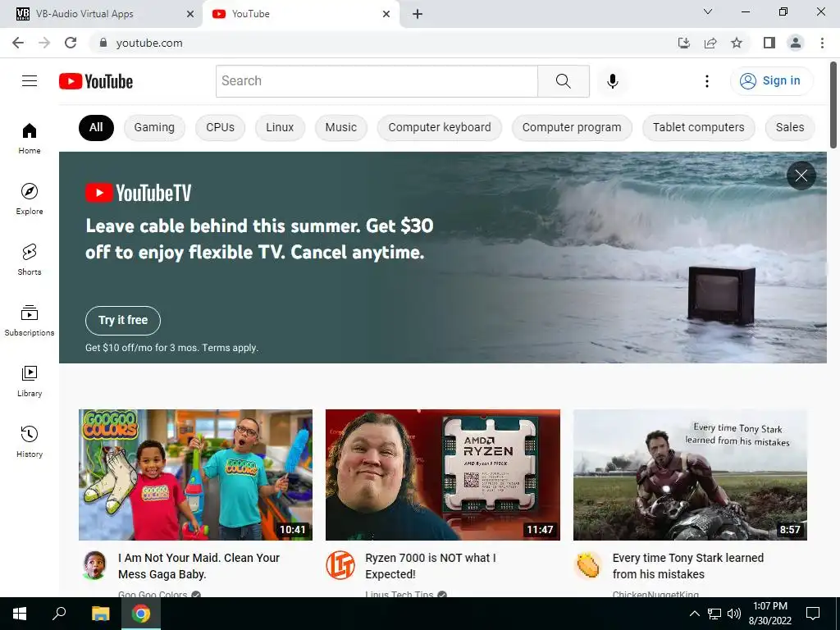Open Windows notification center

(813, 614)
